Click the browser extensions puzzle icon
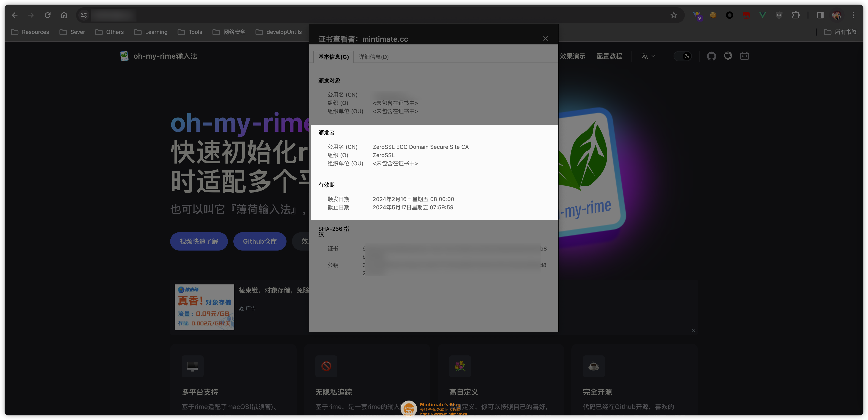Screen dimensions: 868x420 click(x=796, y=15)
